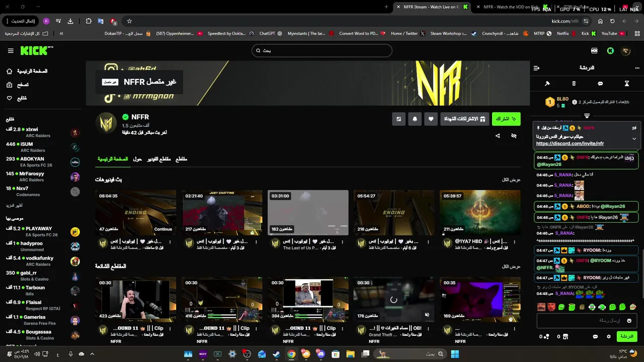
Task: Click the gift subscriptions button
Action: coord(464,119)
